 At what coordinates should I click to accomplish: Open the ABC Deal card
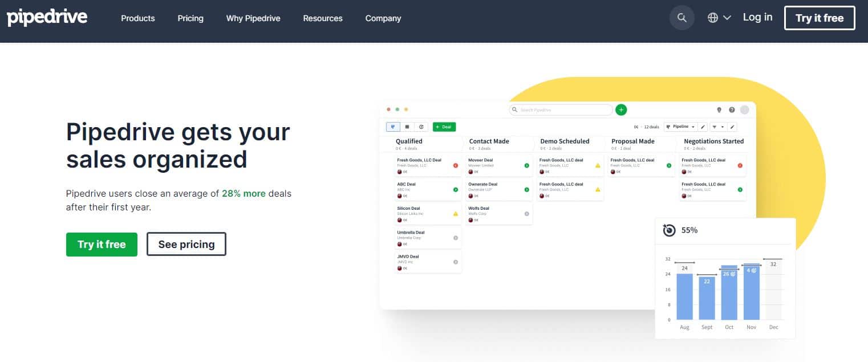428,190
